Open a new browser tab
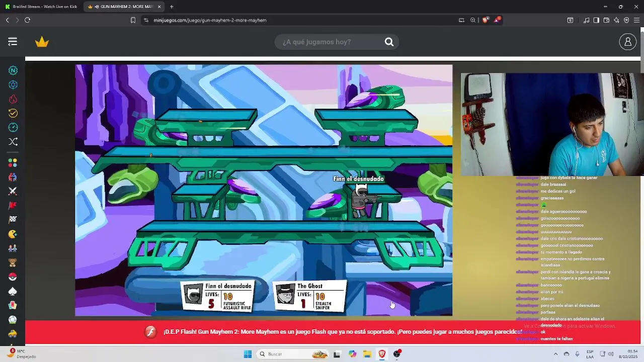644x362 pixels. pos(172,7)
